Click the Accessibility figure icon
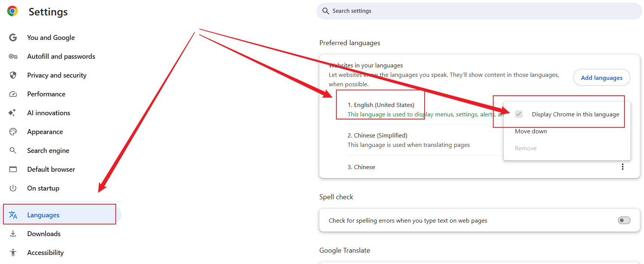The image size is (644, 264). click(13, 253)
